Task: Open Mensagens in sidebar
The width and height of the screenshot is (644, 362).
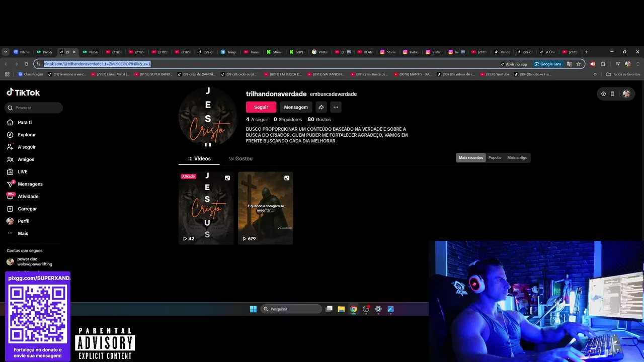Action: pyautogui.click(x=30, y=184)
